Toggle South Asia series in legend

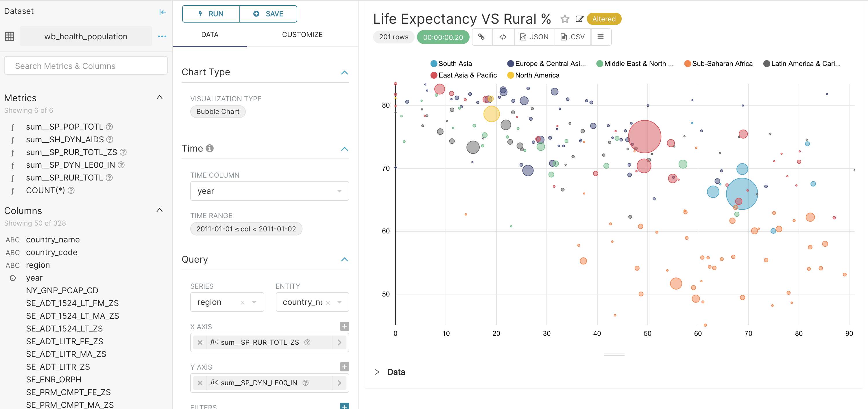452,63
